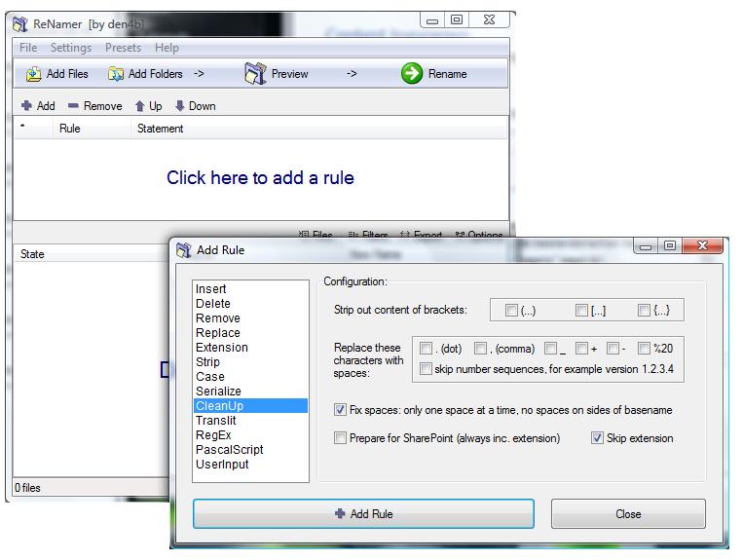Enable strip round brackets (...) checkbox
The image size is (743, 560).
[511, 311]
